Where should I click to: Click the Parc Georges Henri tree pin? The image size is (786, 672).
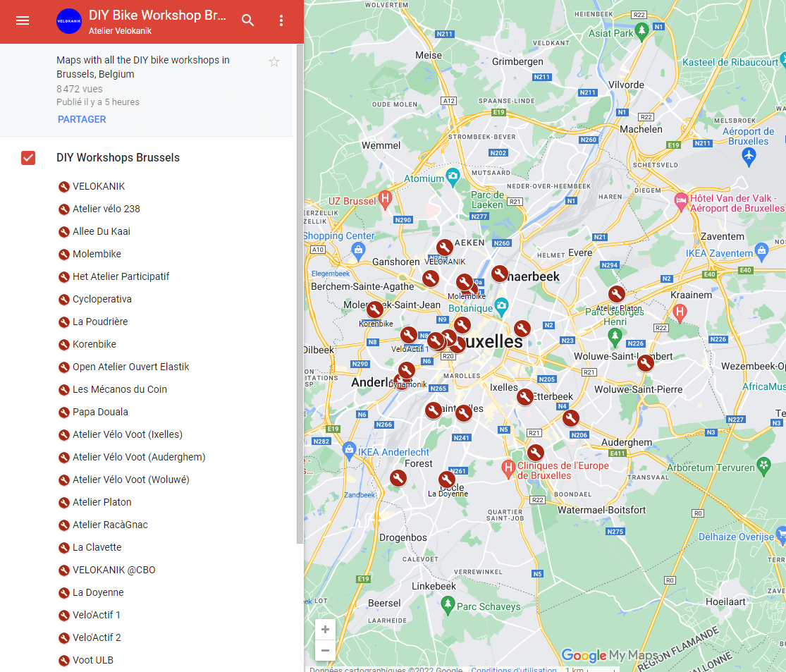[615, 337]
